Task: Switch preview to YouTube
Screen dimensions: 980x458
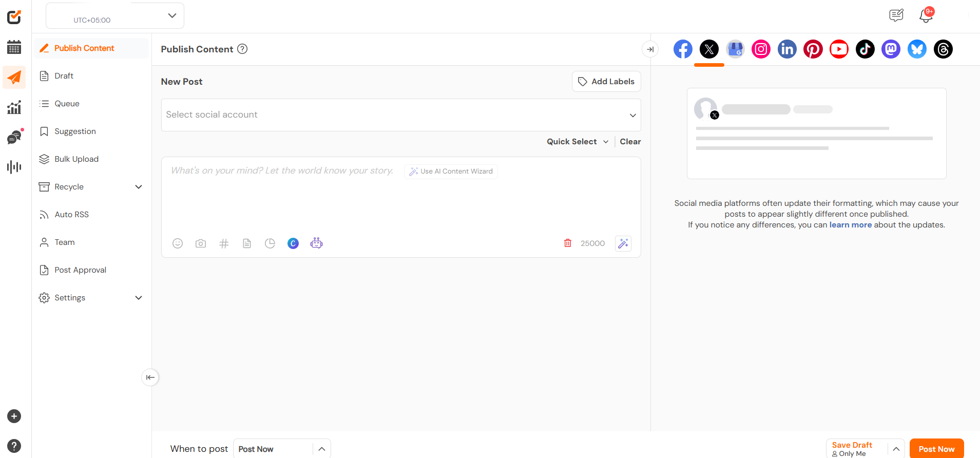Action: [839, 49]
